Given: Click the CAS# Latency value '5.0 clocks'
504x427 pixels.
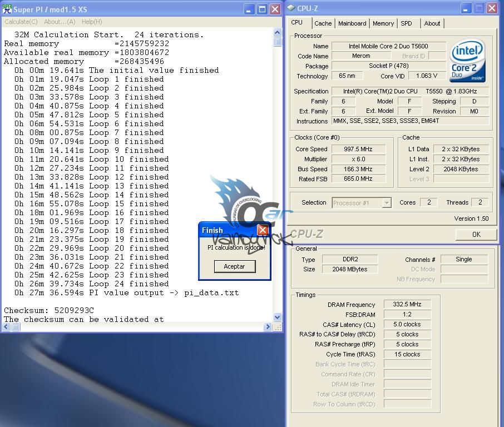Looking at the screenshot, I should pyautogui.click(x=407, y=324).
